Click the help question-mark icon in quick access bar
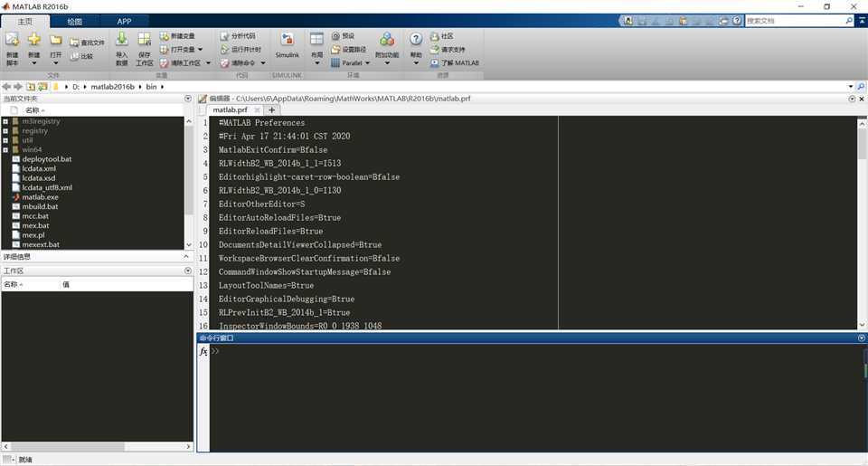The image size is (868, 466). pos(737,21)
